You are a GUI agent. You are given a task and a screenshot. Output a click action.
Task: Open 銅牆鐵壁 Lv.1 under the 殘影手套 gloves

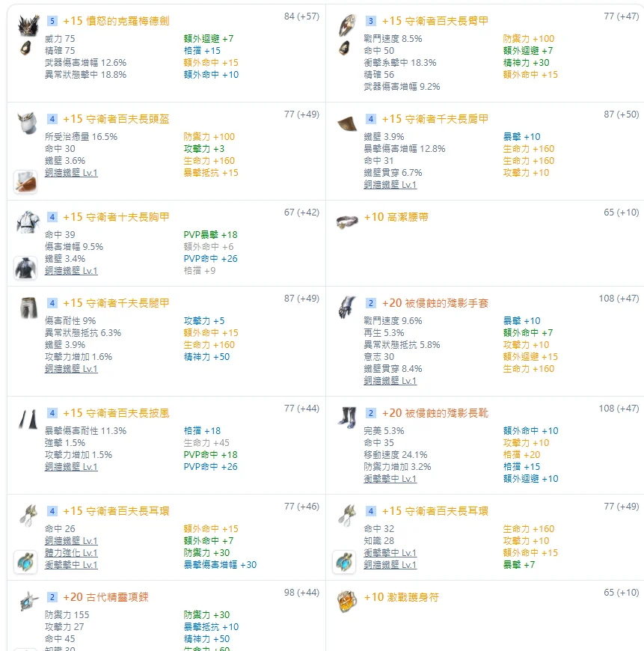[x=390, y=381]
